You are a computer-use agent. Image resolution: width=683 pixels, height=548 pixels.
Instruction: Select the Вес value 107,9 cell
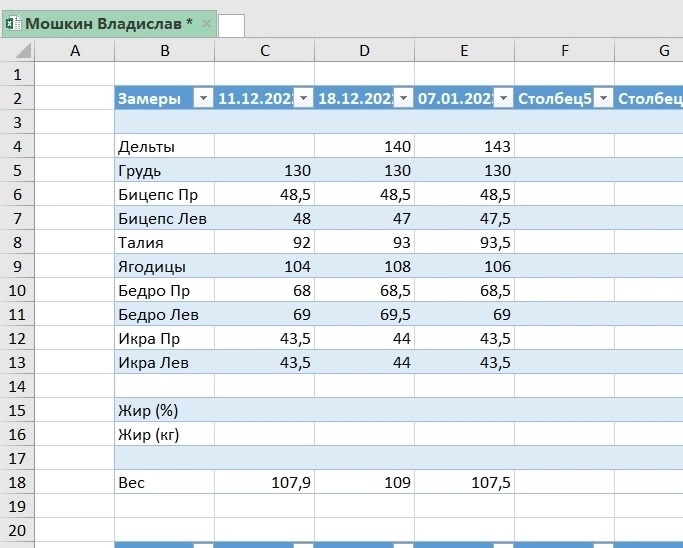coord(264,483)
